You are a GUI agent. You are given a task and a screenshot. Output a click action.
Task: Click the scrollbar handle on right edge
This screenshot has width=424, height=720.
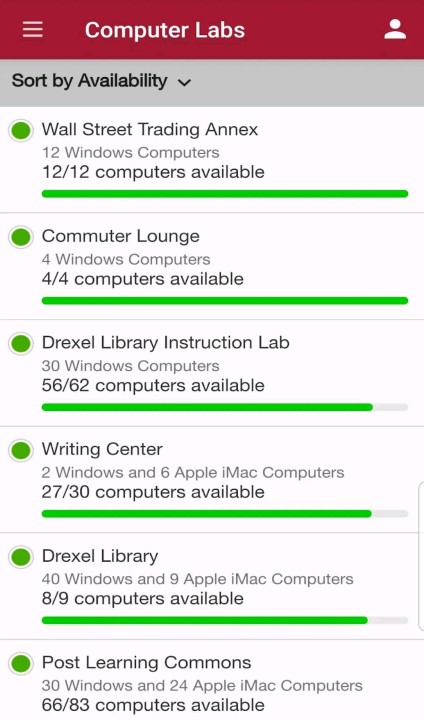point(422,557)
